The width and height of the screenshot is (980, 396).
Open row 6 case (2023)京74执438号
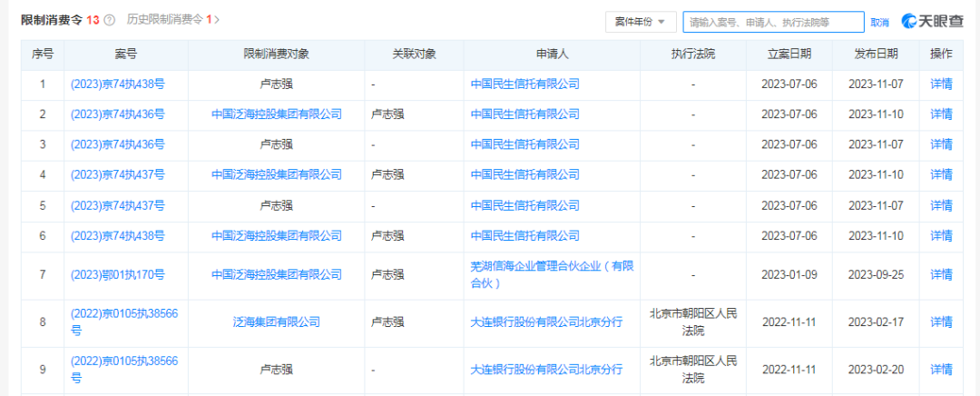[117, 236]
